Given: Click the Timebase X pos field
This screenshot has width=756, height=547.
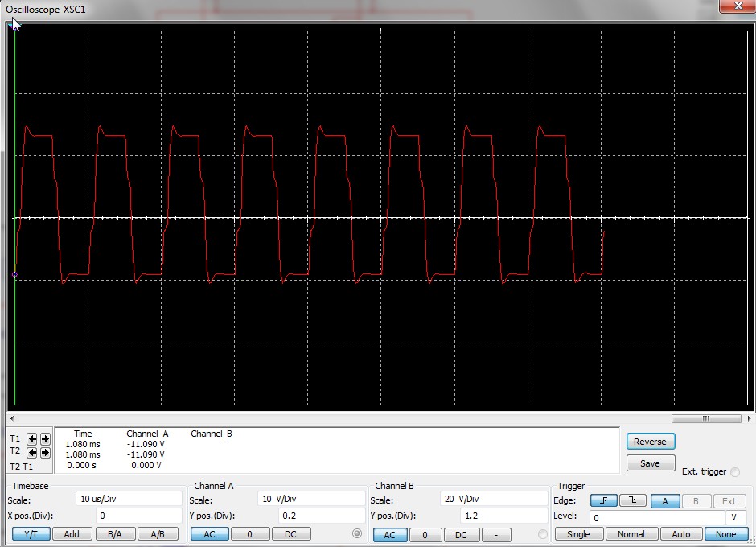Looking at the screenshot, I should [x=139, y=516].
